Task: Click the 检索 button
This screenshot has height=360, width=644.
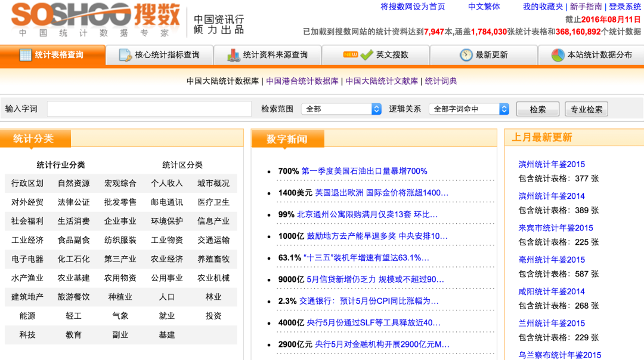Action: 538,109
